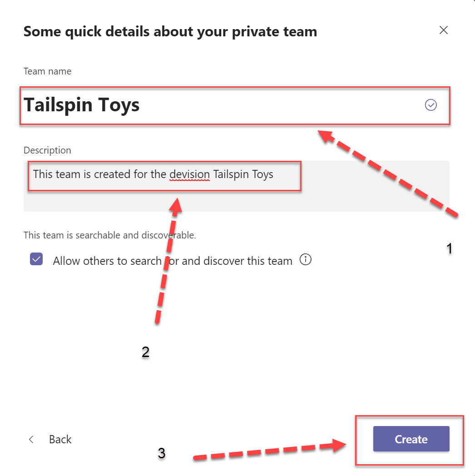Click the highlighted Create button area
475x476 pixels.
click(x=411, y=439)
